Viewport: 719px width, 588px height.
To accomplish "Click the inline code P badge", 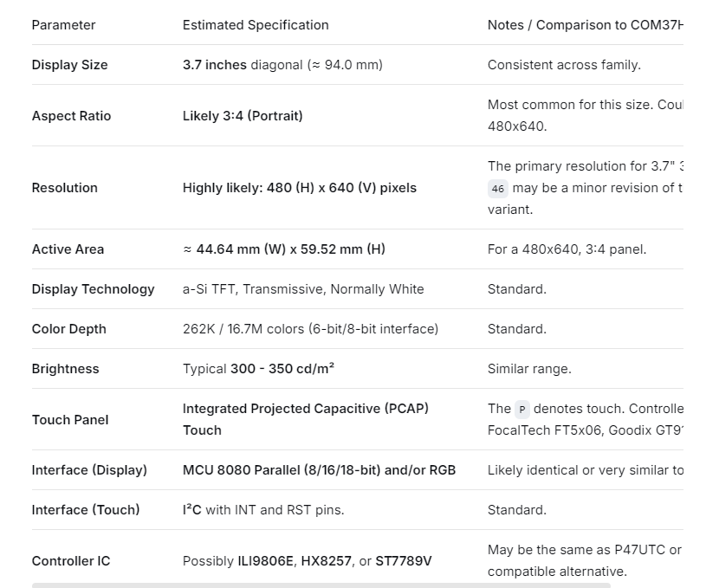I will (x=521, y=409).
